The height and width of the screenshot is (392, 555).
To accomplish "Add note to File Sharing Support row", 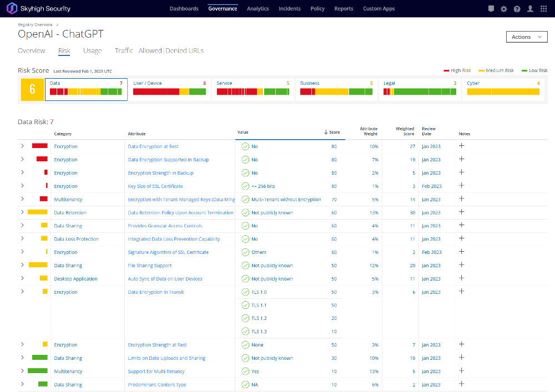I will click(461, 265).
